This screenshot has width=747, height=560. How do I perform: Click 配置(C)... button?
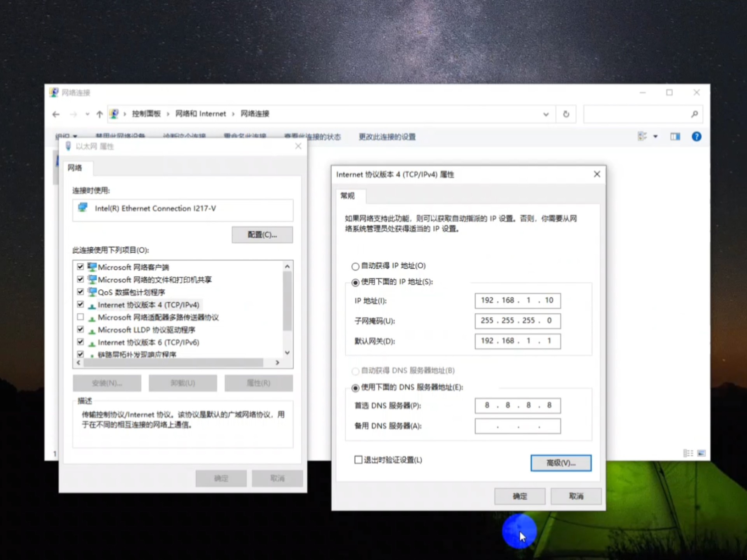262,234
